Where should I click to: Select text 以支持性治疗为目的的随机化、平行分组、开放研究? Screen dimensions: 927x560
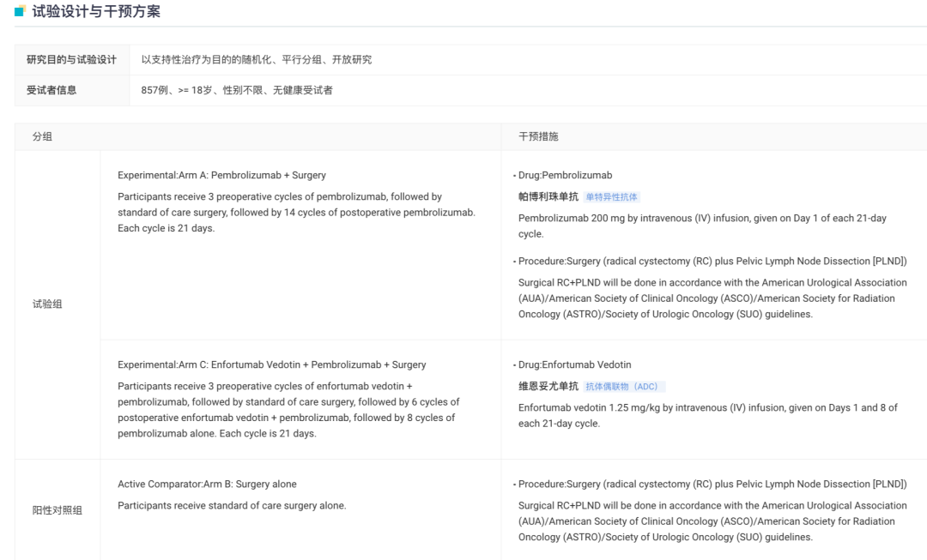[256, 60]
